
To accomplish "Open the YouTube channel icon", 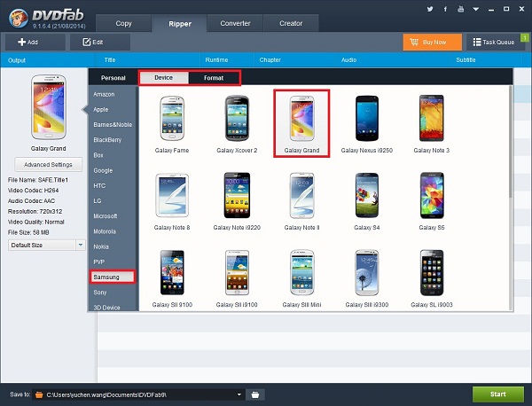I will tap(460, 9).
